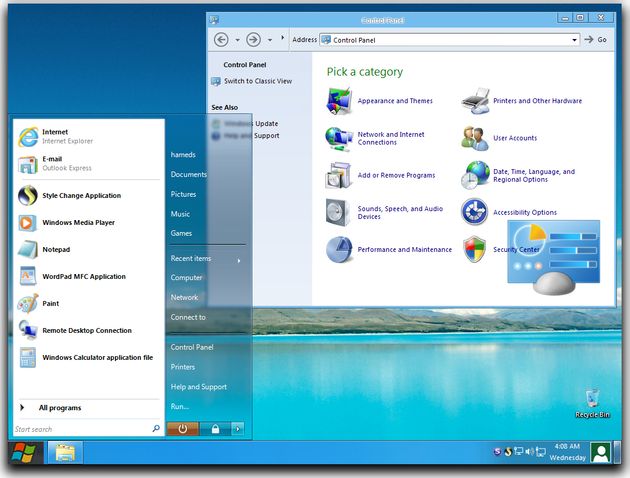
Task: Open the Address bar dropdown arrow
Action: tap(575, 40)
